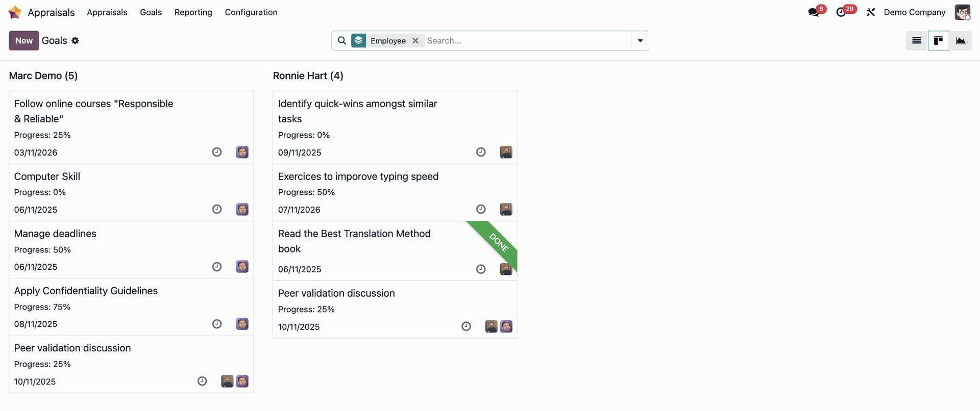This screenshot has width=980, height=411.
Task: Expand the search options dropdown arrow
Action: coord(640,41)
